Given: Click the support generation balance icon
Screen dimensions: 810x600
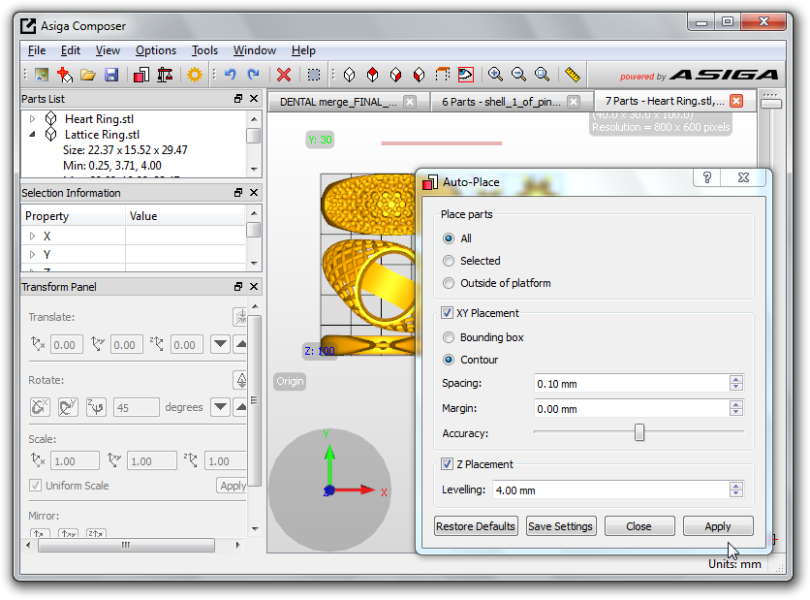Looking at the screenshot, I should click(x=165, y=75).
